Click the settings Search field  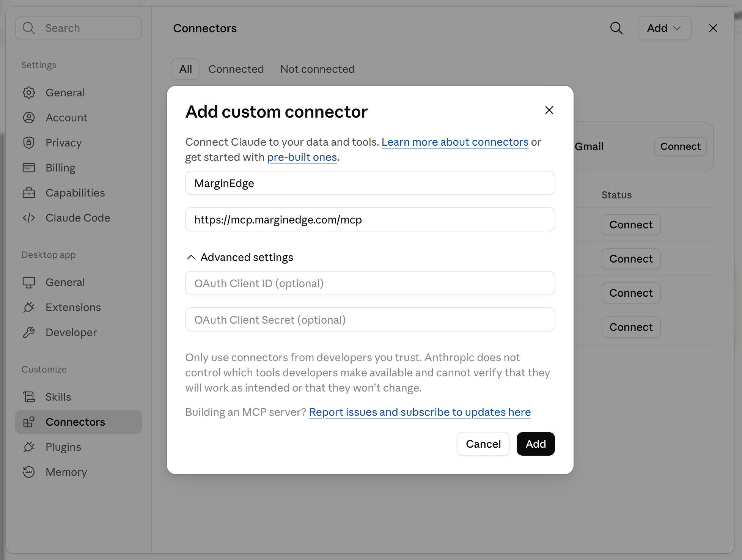[79, 28]
